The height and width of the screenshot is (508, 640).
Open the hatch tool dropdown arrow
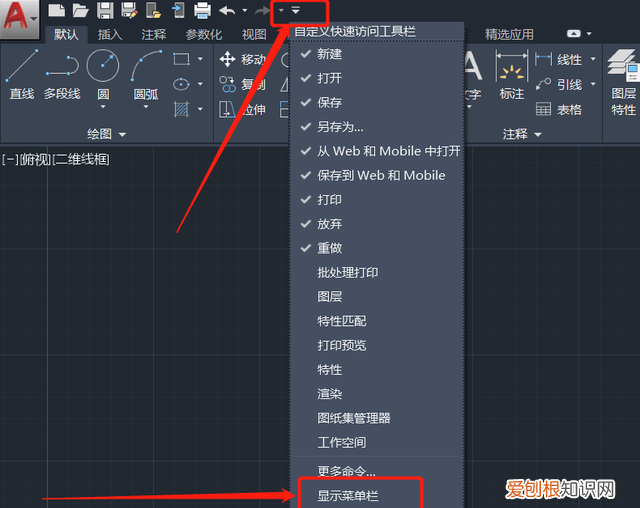tap(200, 109)
